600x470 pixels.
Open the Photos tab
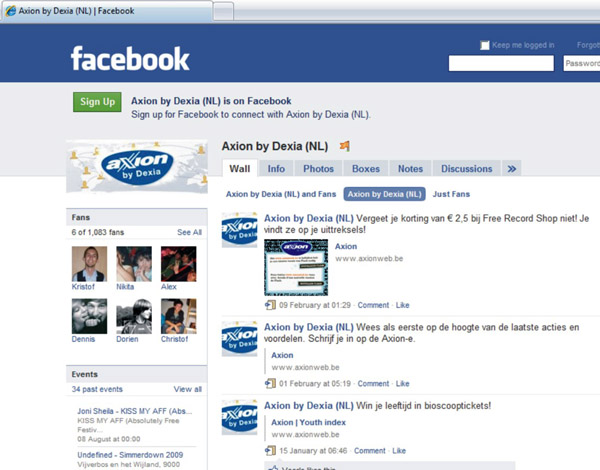(318, 169)
